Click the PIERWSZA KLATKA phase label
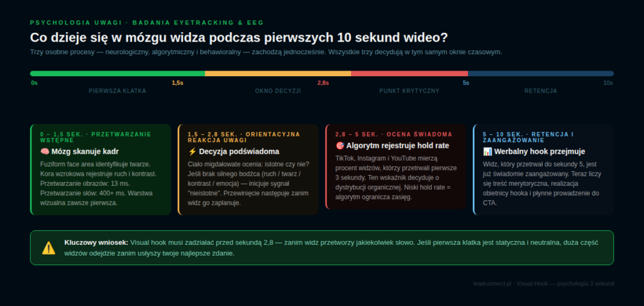 pyautogui.click(x=118, y=91)
